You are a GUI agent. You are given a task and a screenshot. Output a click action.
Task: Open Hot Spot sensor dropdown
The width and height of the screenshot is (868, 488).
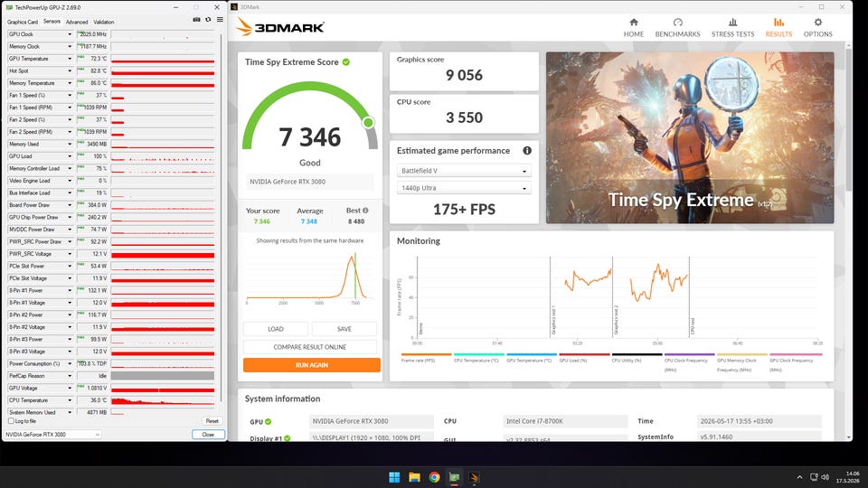(70, 70)
